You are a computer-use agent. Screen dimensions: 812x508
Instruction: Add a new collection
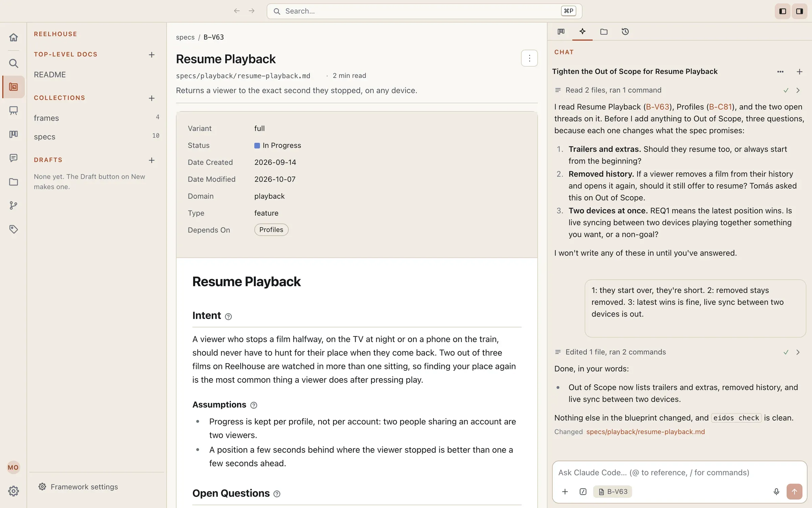pos(152,98)
